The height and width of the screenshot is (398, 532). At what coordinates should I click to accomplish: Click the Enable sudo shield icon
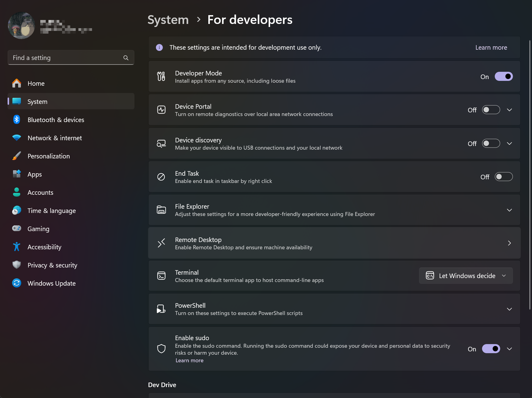(161, 349)
